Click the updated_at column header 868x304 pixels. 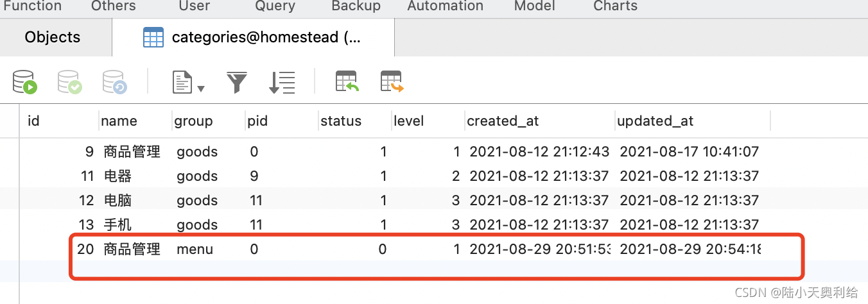coord(692,121)
